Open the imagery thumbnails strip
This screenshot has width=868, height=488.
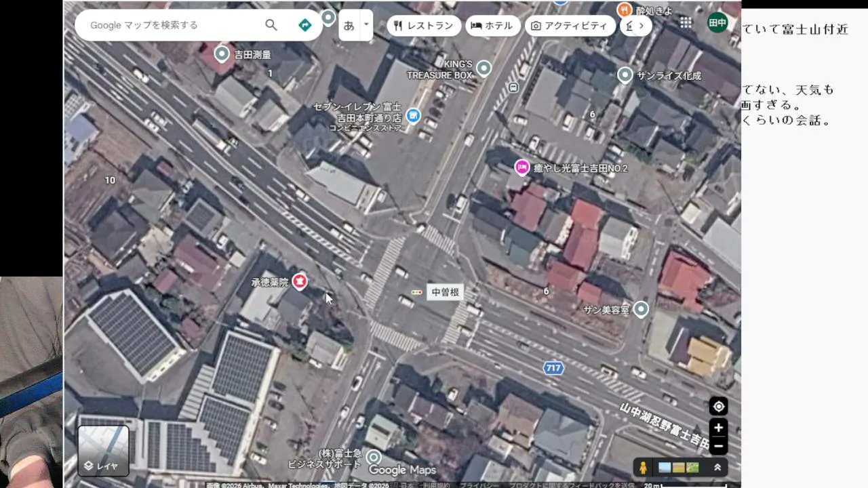click(678, 468)
